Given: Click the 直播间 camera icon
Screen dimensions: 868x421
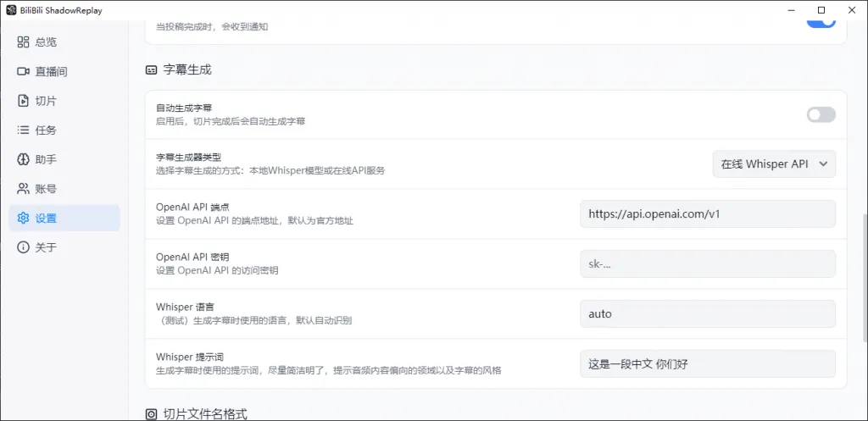Looking at the screenshot, I should click(x=24, y=72).
